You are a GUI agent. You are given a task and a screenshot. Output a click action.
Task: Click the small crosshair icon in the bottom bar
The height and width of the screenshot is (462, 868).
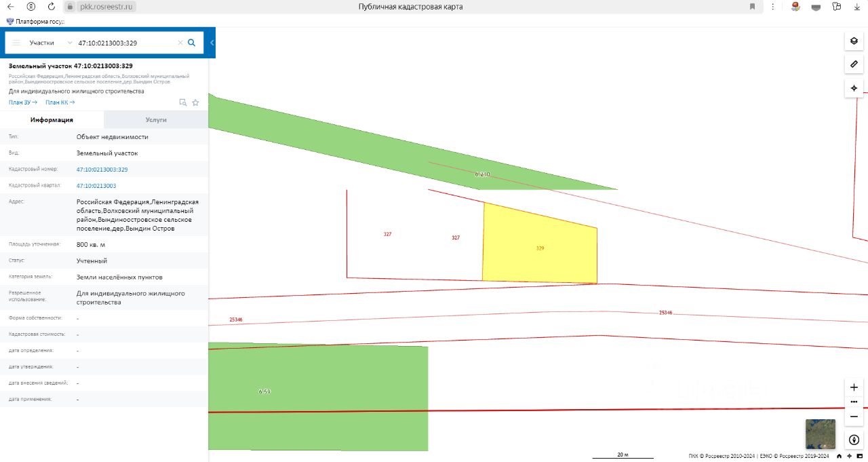(x=849, y=456)
